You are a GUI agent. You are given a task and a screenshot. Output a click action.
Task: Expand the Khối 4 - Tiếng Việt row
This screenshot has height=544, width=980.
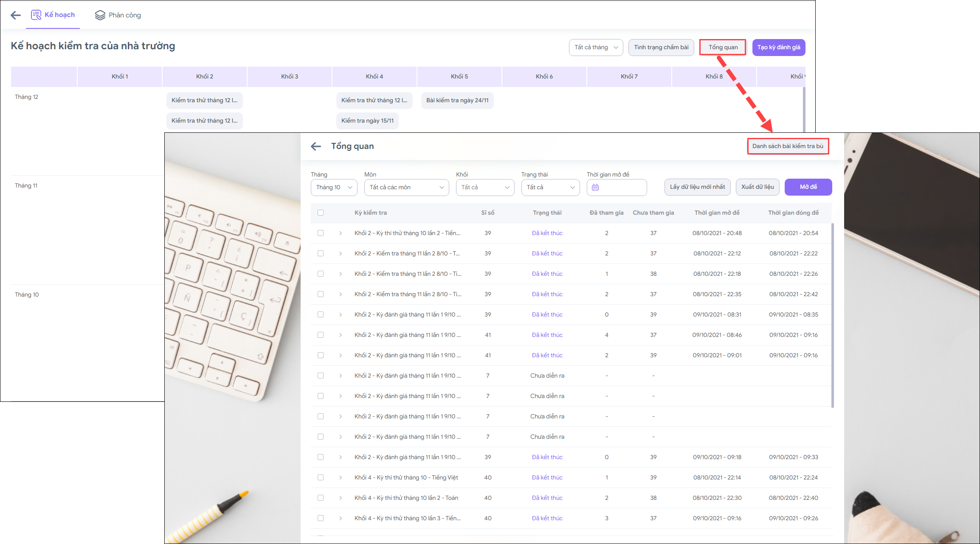point(341,477)
